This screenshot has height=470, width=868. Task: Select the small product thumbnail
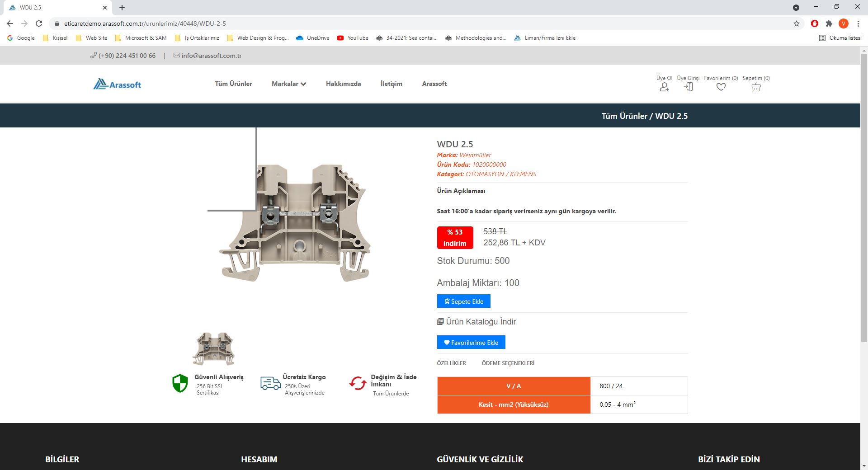click(213, 349)
